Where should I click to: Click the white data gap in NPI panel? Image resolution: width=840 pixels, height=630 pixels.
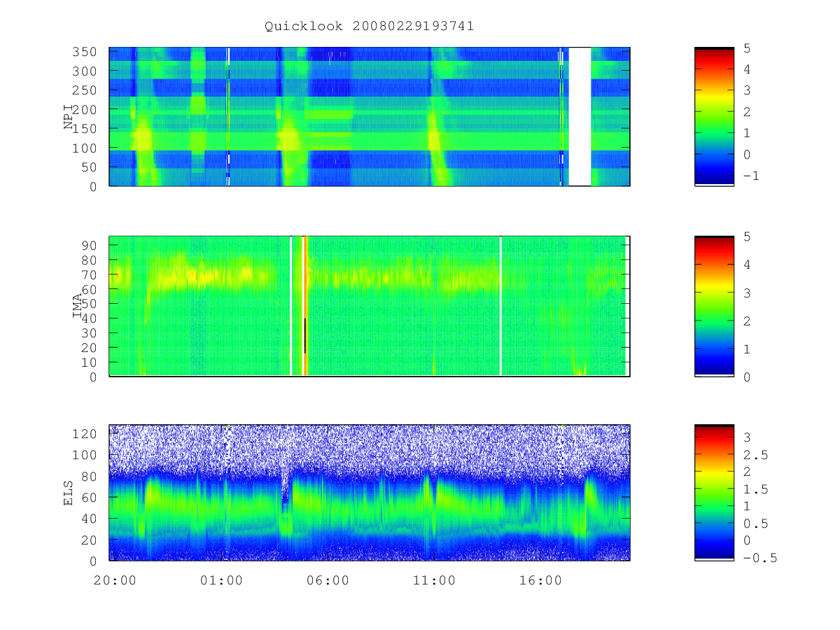pos(580,116)
